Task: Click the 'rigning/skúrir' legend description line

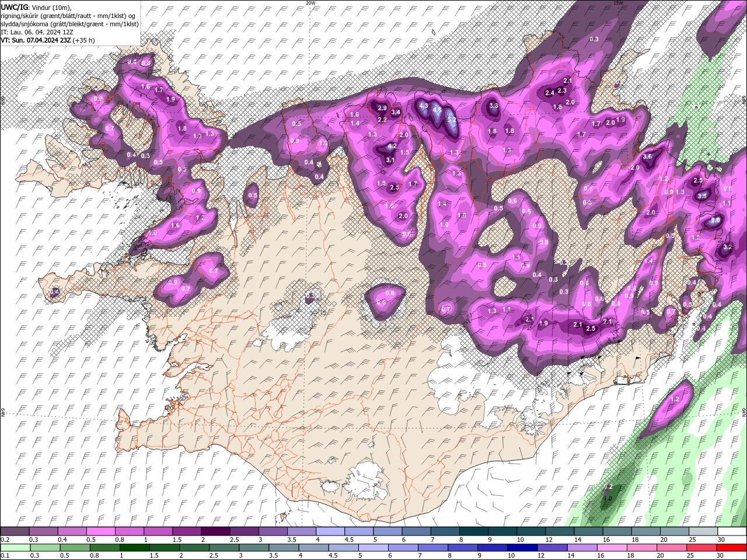Action: 69,15
